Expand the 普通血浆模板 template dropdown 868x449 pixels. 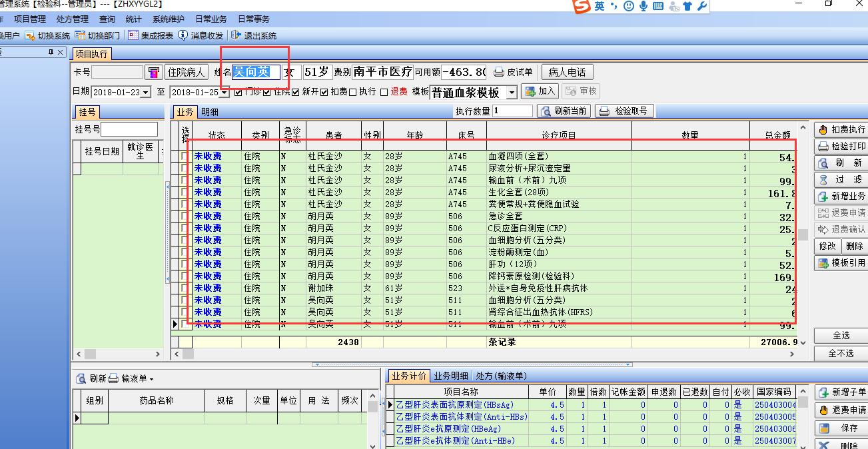(x=512, y=93)
